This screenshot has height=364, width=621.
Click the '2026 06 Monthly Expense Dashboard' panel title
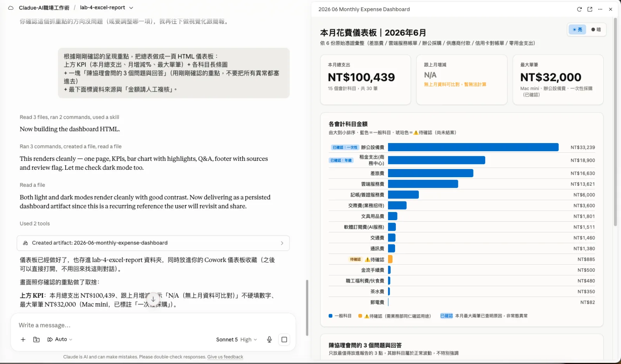(x=364, y=9)
